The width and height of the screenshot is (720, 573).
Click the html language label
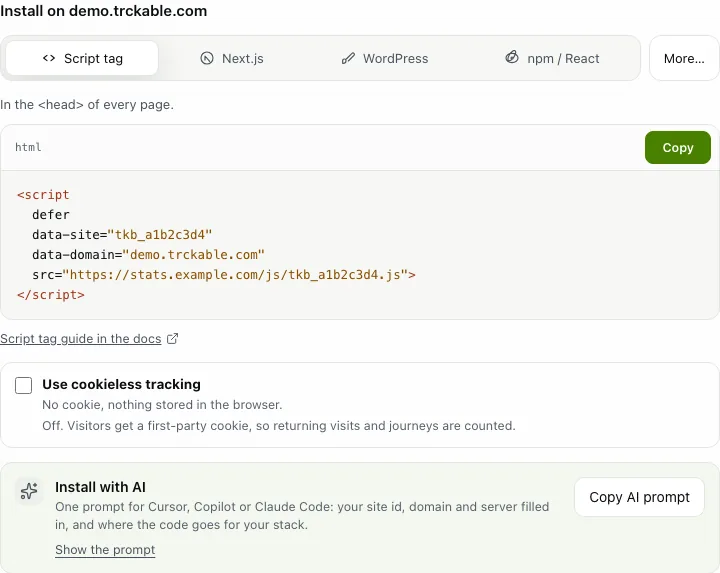(x=28, y=147)
